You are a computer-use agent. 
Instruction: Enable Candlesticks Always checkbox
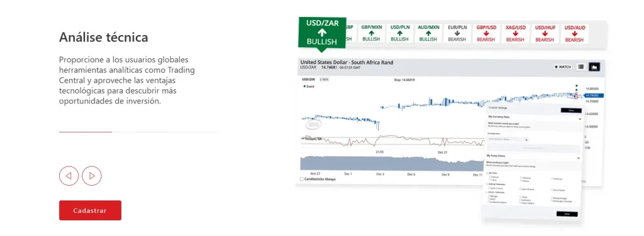pos(302,179)
